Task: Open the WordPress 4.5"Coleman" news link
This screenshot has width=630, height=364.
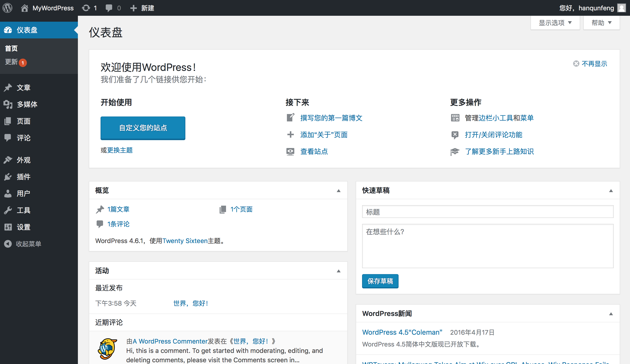Action: coord(402,332)
